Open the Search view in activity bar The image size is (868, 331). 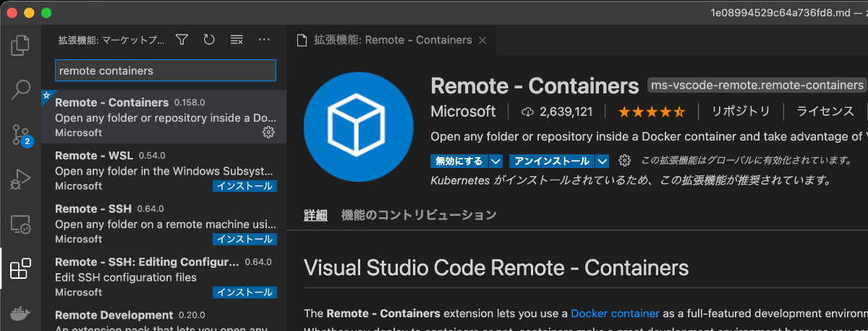(x=21, y=90)
